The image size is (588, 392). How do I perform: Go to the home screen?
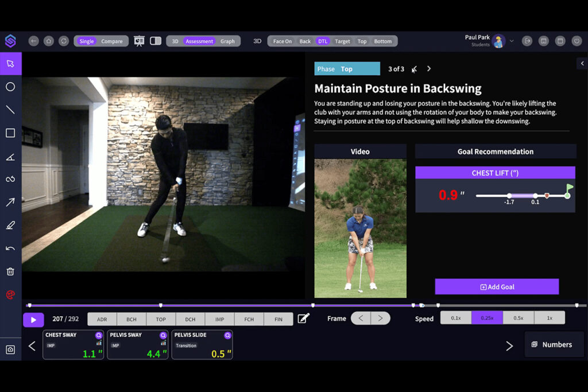(x=49, y=41)
